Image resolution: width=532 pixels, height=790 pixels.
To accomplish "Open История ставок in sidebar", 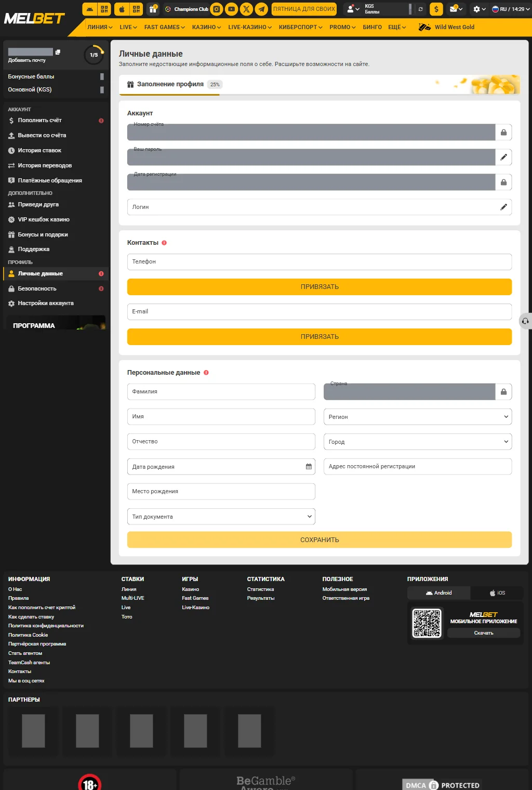I will tap(56, 150).
